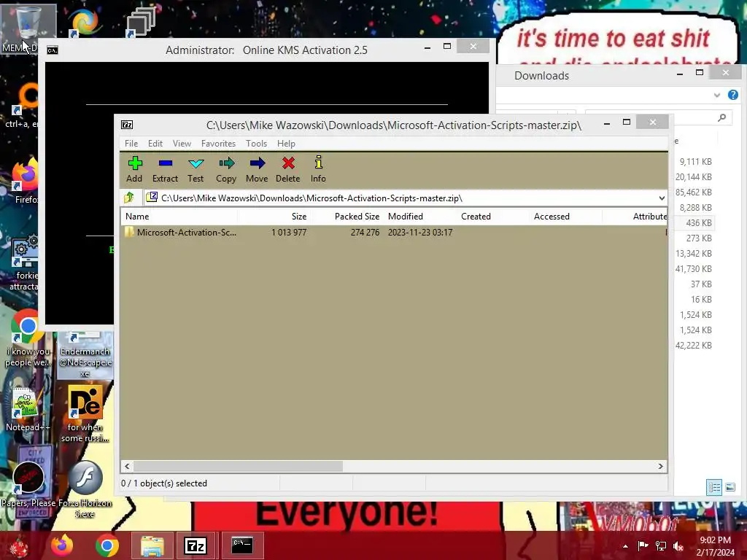Click the Extract toolbar button
This screenshot has width=747, height=560.
pos(165,169)
